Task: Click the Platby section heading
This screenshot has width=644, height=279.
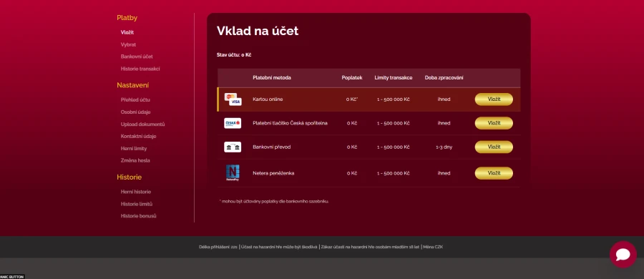Action: tap(127, 18)
